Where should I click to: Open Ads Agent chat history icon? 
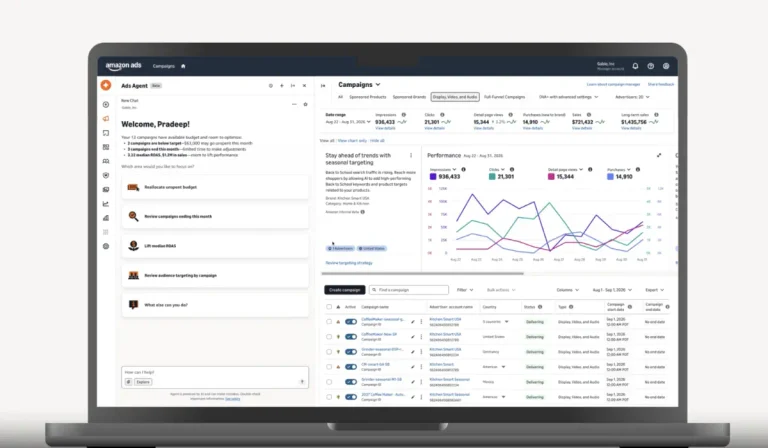click(x=270, y=86)
